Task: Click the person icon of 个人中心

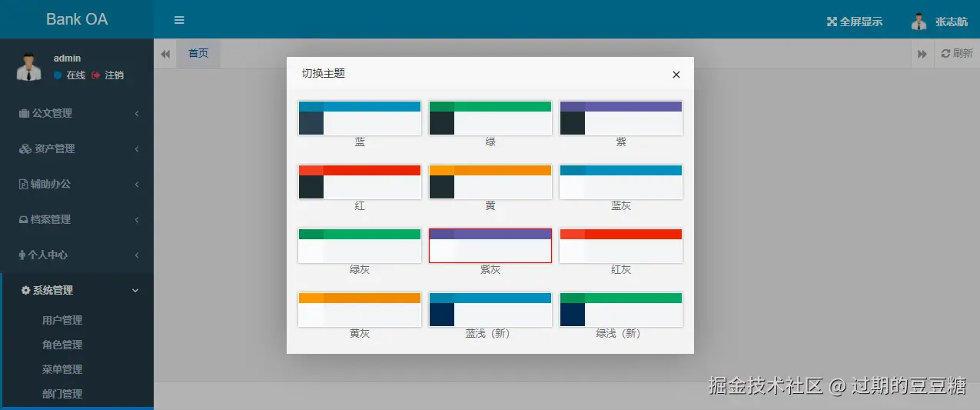Action: (x=22, y=255)
